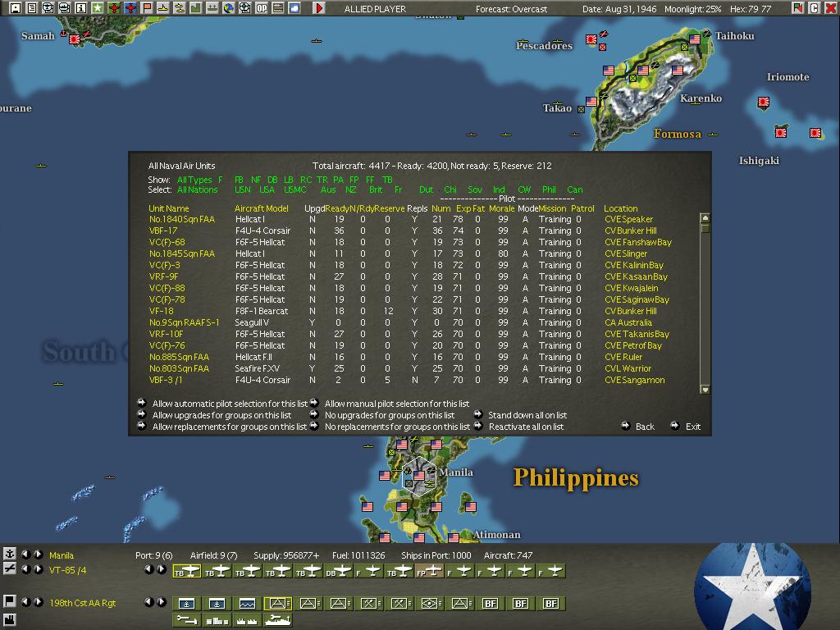The image size is (840, 630).
Task: Click the orange flag toolbar icon
Action: [147, 7]
